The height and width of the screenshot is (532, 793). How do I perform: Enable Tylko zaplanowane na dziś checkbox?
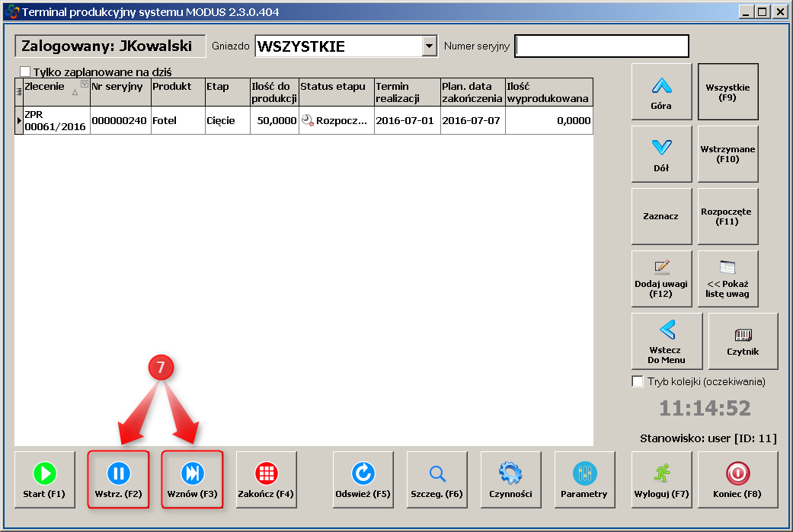[x=25, y=72]
